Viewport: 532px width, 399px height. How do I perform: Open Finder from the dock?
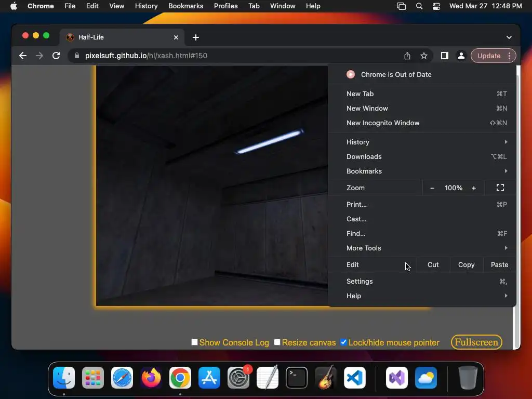click(64, 378)
